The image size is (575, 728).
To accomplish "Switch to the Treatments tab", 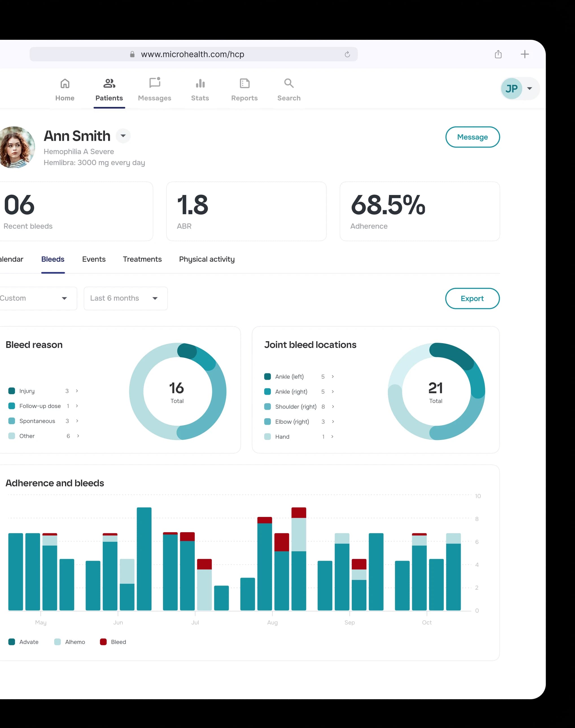I will pyautogui.click(x=142, y=259).
